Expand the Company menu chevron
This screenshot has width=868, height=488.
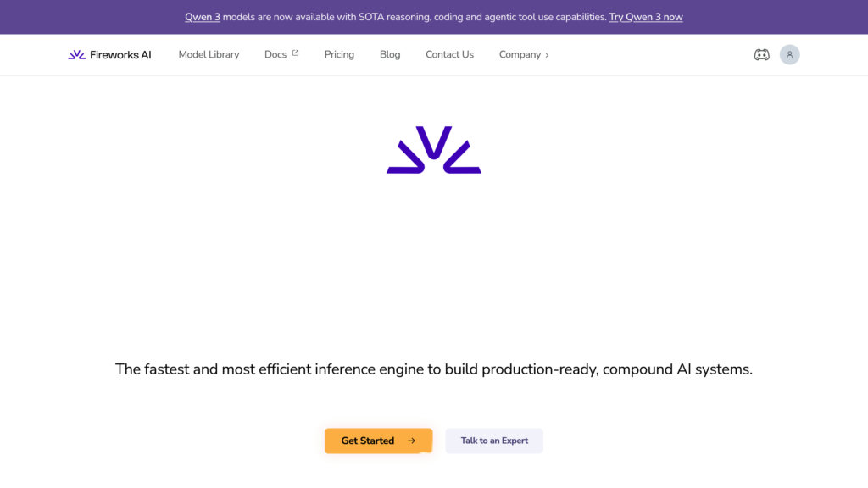(547, 55)
